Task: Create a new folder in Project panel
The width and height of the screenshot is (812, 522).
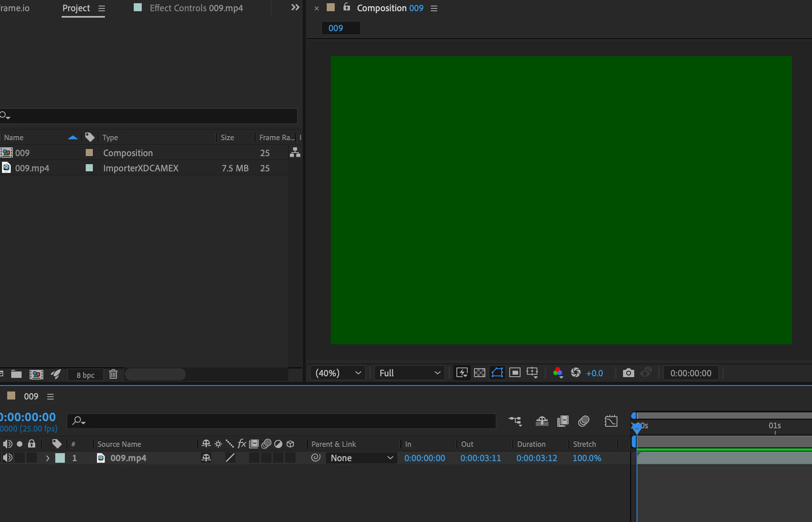Action: (x=16, y=374)
